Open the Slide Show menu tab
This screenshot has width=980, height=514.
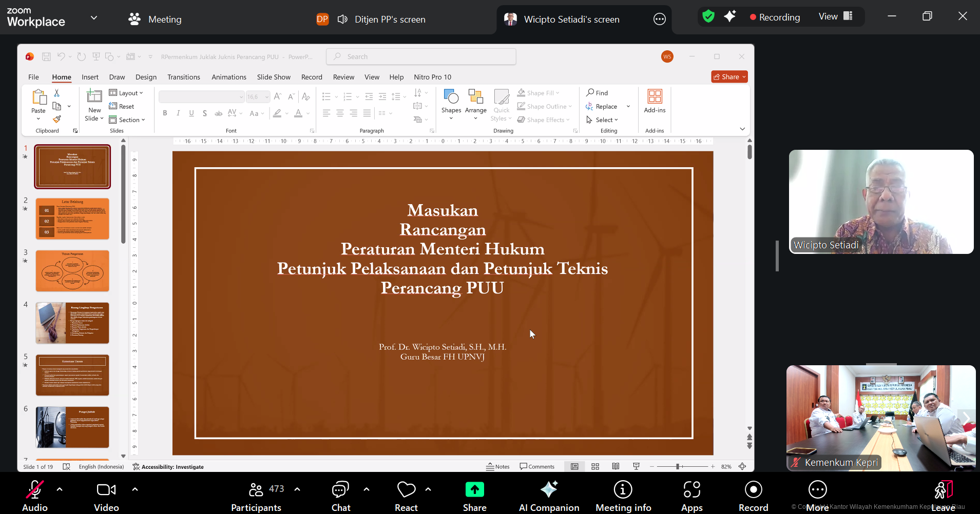click(274, 77)
